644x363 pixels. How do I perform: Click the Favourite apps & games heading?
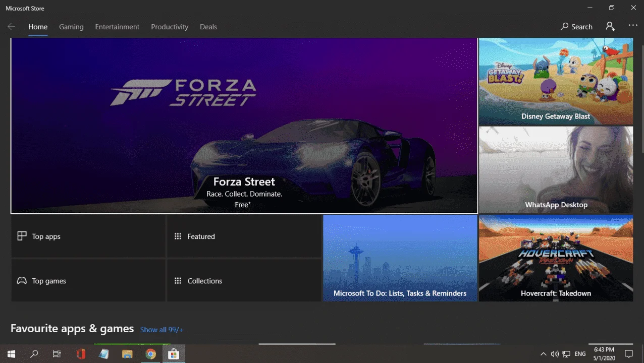[x=72, y=329]
